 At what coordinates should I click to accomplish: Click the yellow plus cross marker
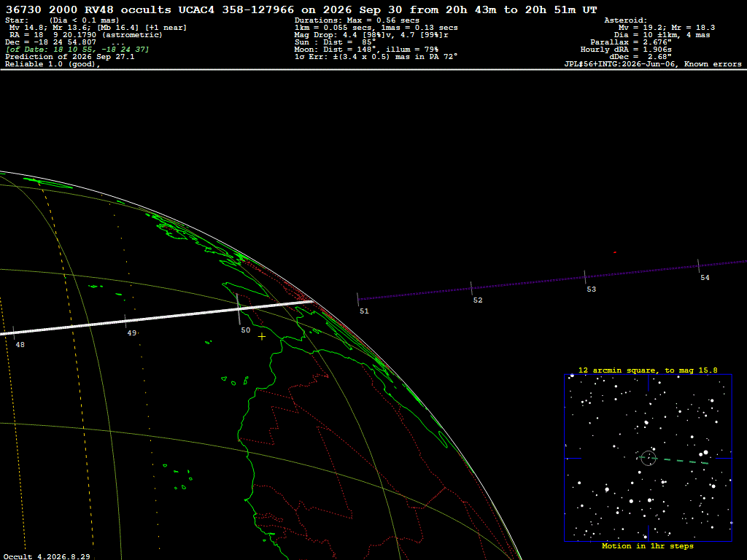point(262,337)
